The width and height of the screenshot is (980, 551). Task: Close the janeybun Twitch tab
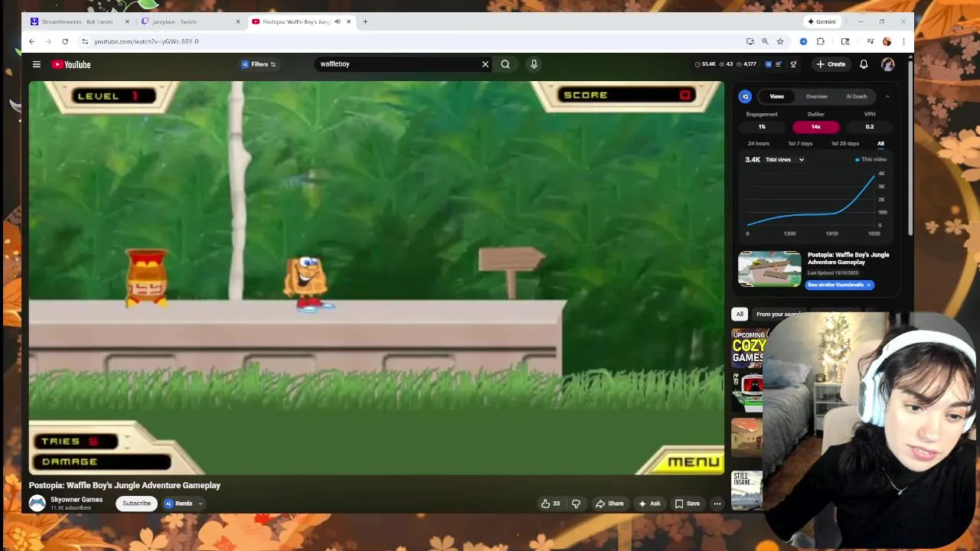(x=237, y=21)
